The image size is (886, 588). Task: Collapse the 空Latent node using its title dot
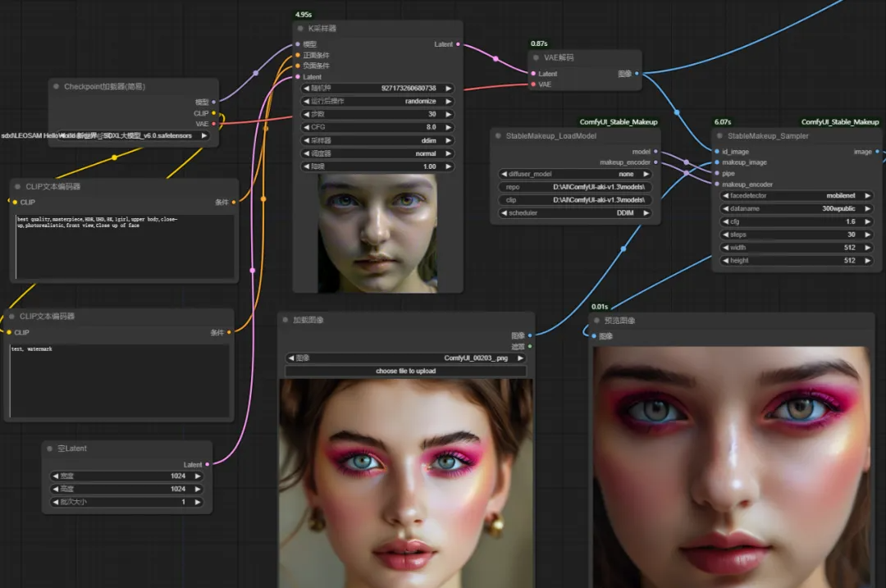(x=50, y=449)
